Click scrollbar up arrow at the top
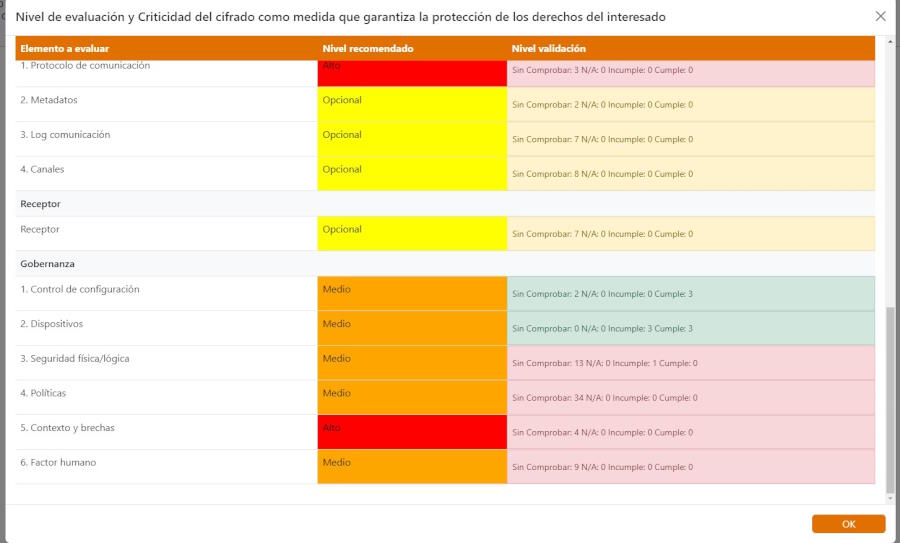This screenshot has width=900, height=543. coord(890,42)
